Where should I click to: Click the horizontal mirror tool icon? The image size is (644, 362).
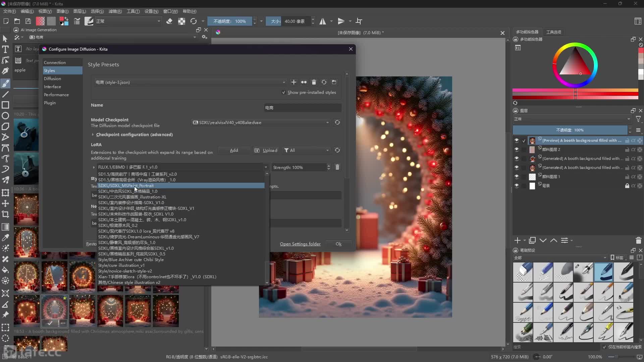pos(323,21)
